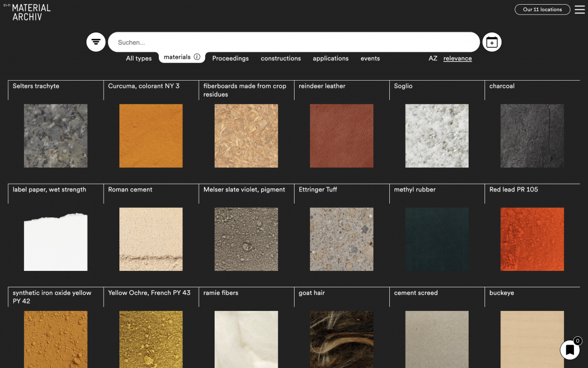
Task: Open the Melser slate violet pigment image
Action: coord(246,239)
